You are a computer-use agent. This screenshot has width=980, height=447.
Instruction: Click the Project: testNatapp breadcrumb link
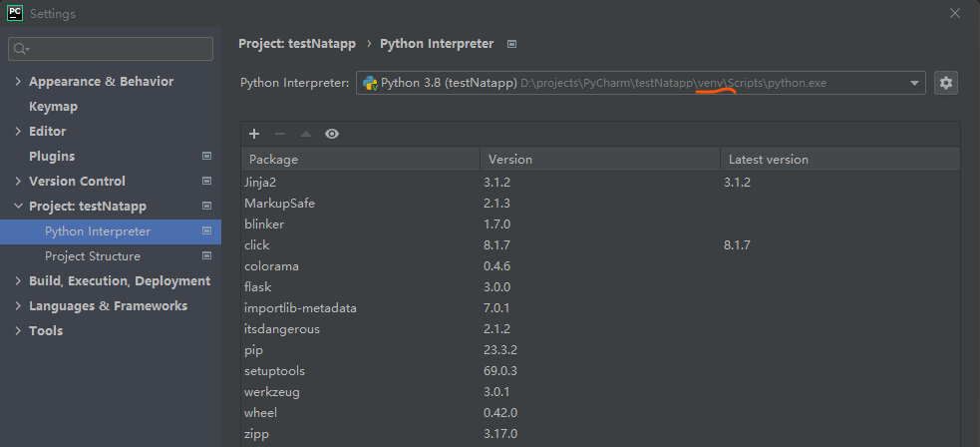click(297, 44)
